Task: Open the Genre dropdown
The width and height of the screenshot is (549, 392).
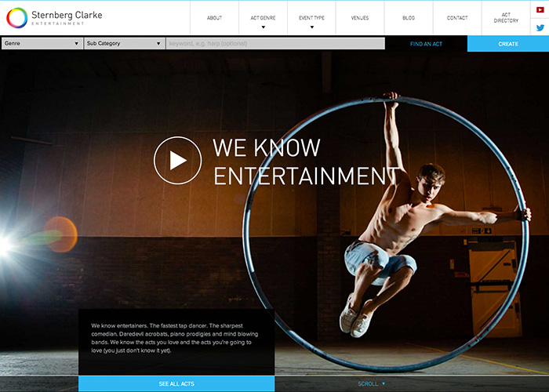Action: tap(42, 43)
